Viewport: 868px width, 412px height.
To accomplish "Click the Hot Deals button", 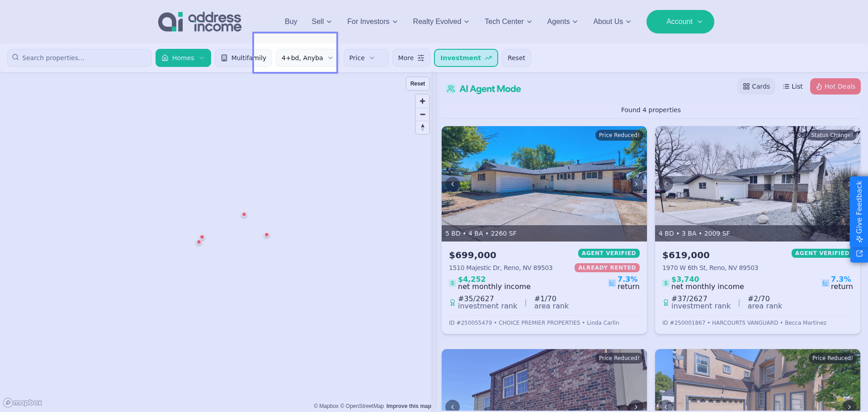I will pyautogui.click(x=835, y=86).
